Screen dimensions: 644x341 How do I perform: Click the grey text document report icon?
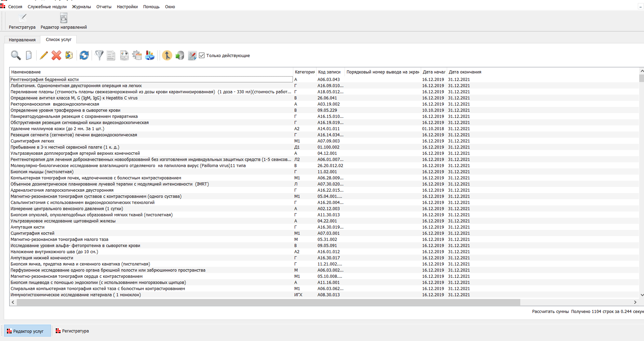111,55
